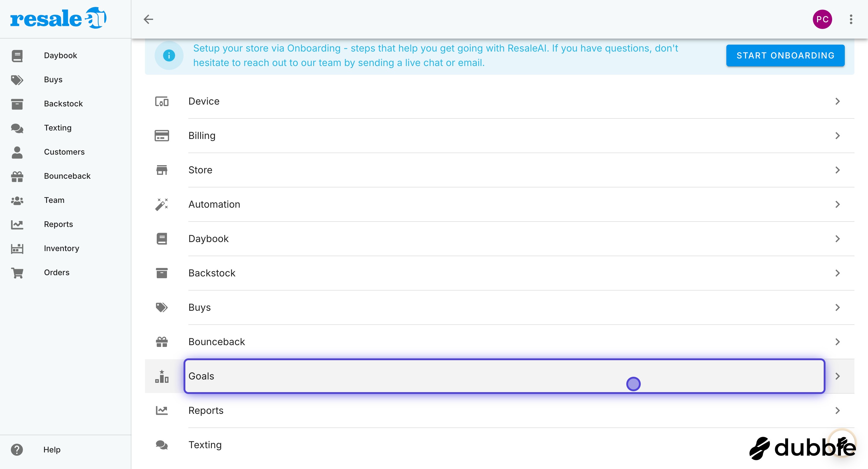Viewport: 868px width, 469px height.
Task: Open Customers in the sidebar
Action: click(x=65, y=152)
